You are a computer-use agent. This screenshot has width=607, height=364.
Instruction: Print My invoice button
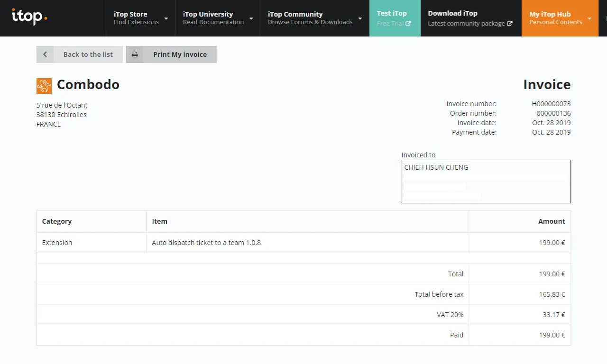click(x=171, y=55)
